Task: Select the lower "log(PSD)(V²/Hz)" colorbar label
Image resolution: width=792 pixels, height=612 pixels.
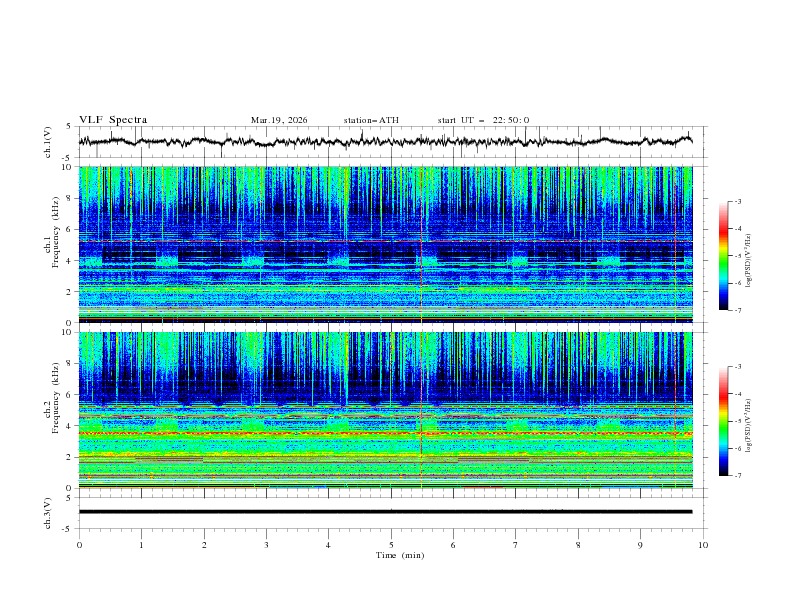Action: tap(748, 425)
